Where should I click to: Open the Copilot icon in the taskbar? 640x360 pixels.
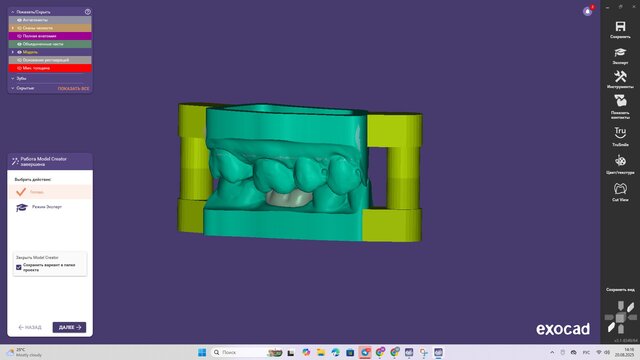tap(306, 352)
